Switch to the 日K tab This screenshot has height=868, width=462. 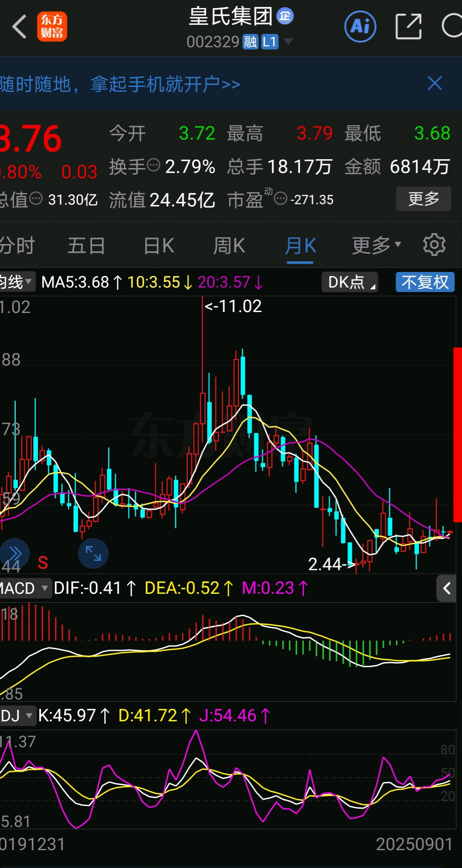pos(159,246)
